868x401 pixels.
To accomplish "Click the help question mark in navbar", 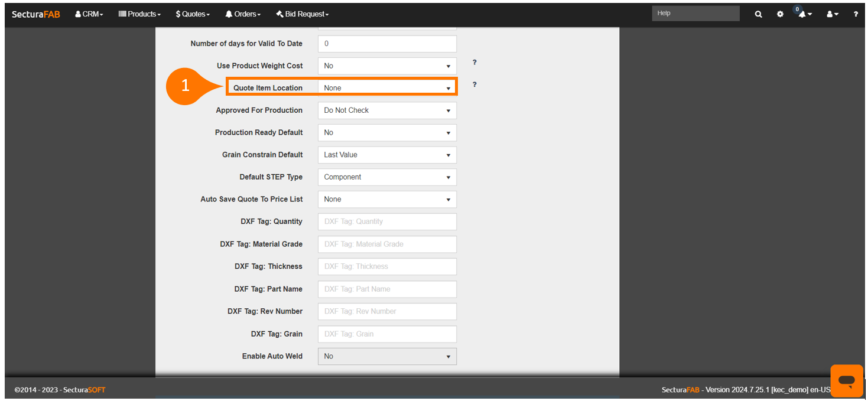I will coord(856,14).
